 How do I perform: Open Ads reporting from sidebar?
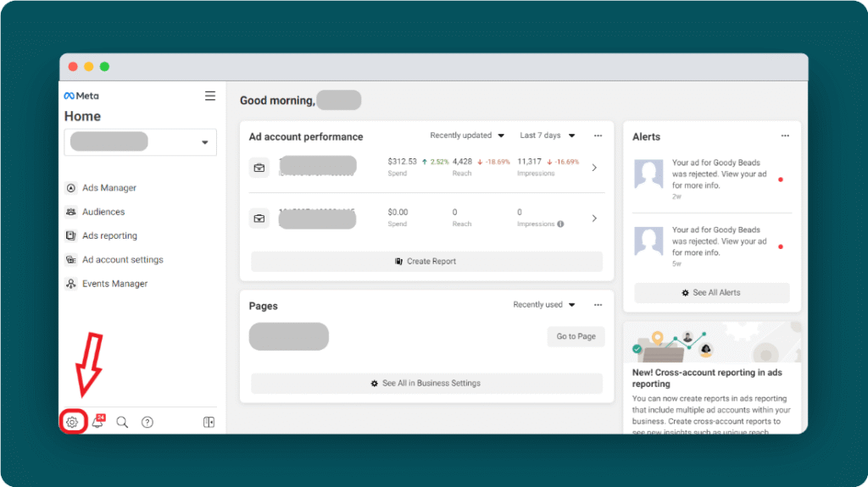[x=109, y=235]
